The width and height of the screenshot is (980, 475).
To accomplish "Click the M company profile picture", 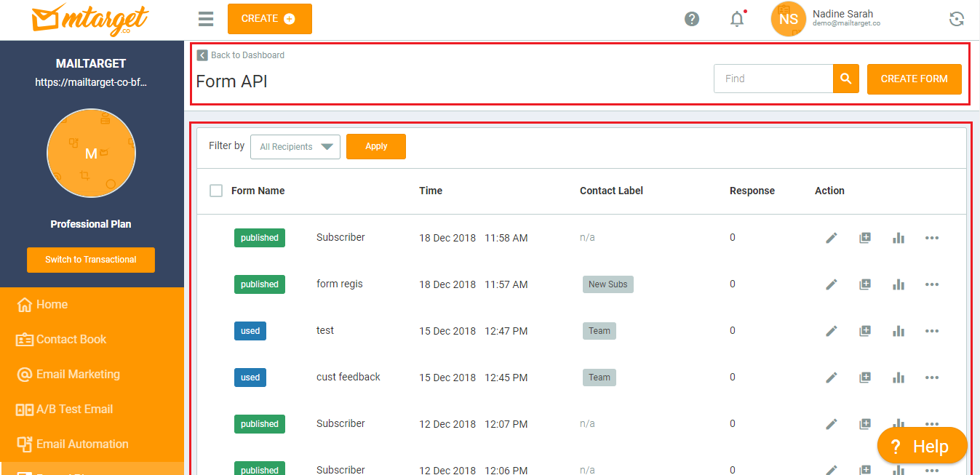I will pos(91,153).
